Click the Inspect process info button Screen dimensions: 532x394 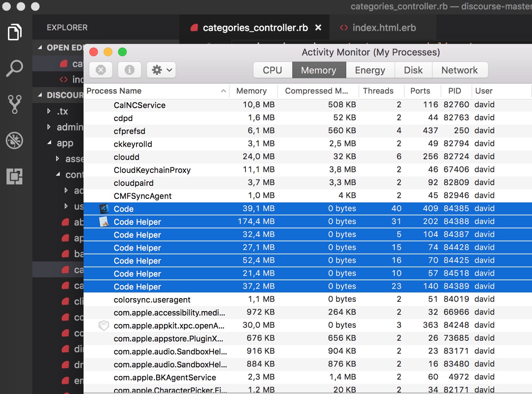click(130, 70)
